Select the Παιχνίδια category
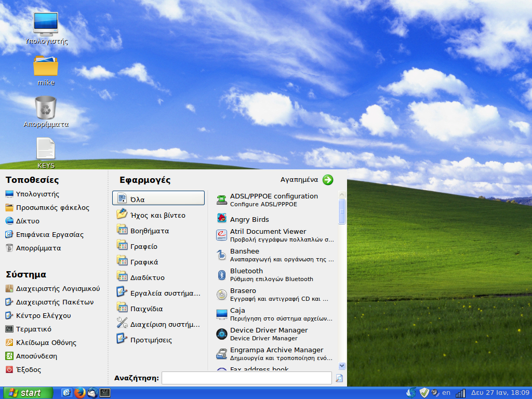 pyautogui.click(x=158, y=309)
